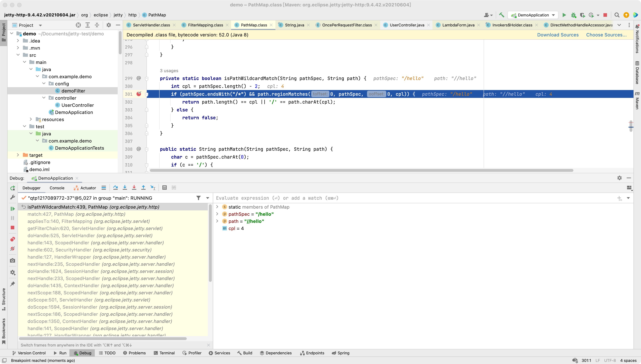The image size is (641, 364).
Task: Stop the debug session red square
Action: [13, 228]
